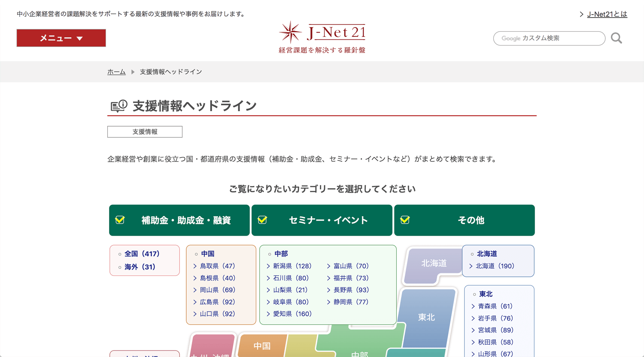Image resolution: width=644 pixels, height=357 pixels.
Task: Open 愛知県（160） listing
Action: click(x=292, y=314)
